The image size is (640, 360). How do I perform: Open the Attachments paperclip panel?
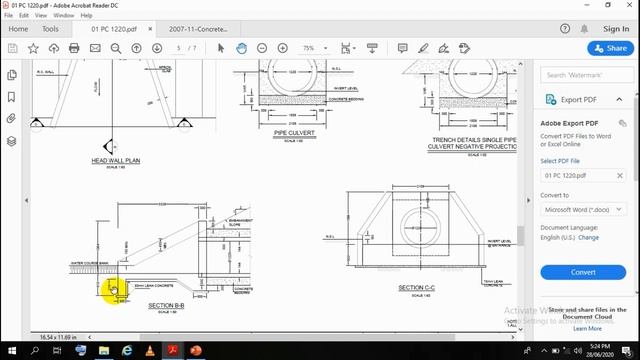[x=11, y=118]
